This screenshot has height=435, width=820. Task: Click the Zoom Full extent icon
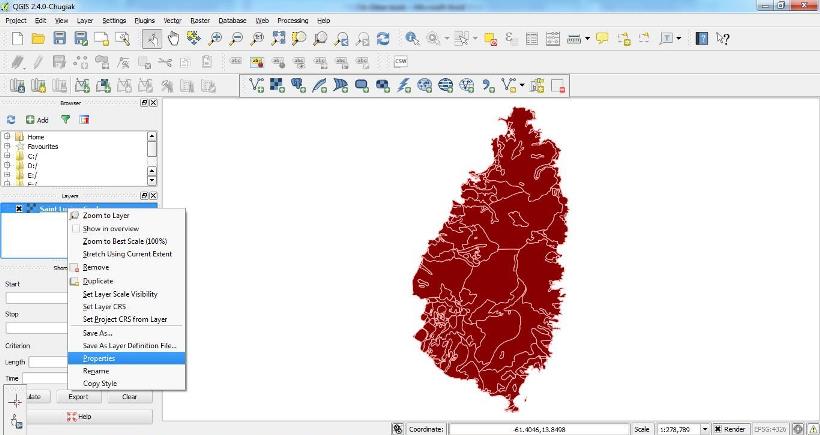point(278,39)
